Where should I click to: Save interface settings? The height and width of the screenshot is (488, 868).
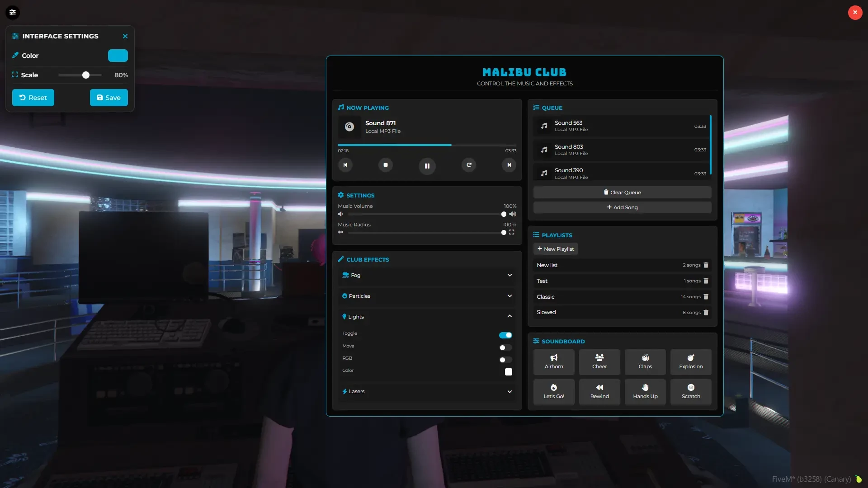tap(109, 98)
